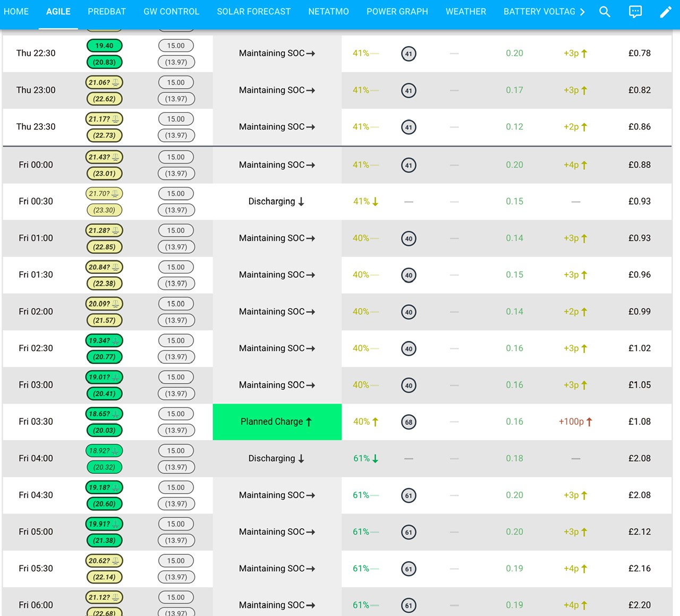Click the £1.05 total at Fri 03:00
The width and height of the screenshot is (680, 616).
(x=640, y=385)
